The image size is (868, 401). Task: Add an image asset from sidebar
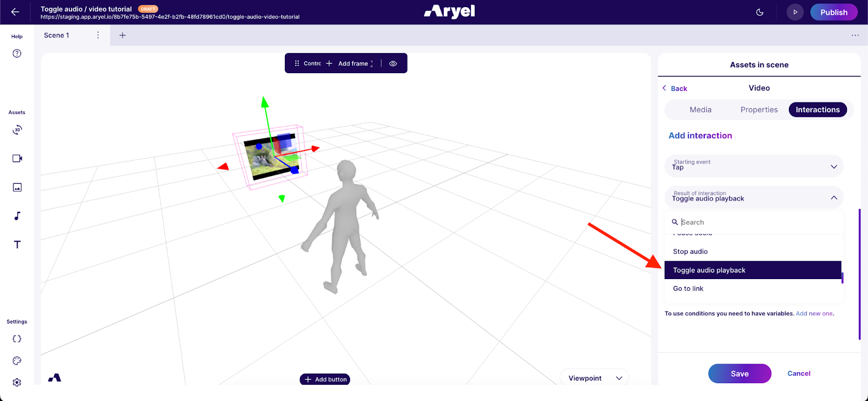17,187
